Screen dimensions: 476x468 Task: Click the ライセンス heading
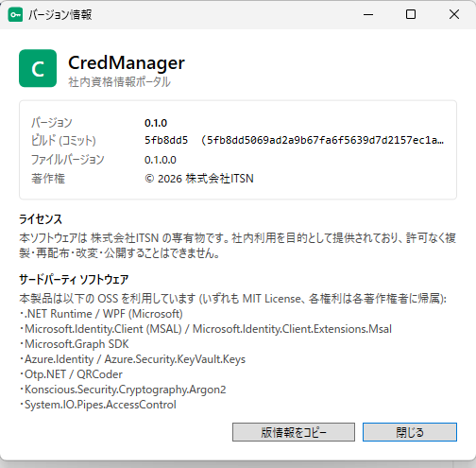click(41, 219)
